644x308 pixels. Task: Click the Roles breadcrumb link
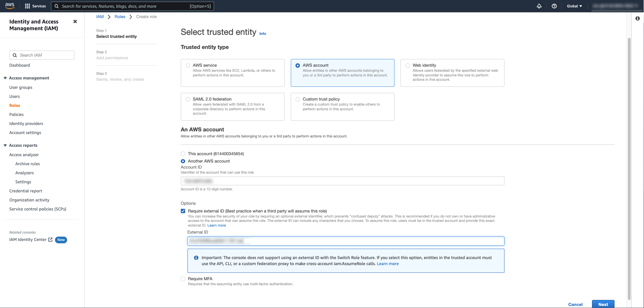(x=120, y=17)
